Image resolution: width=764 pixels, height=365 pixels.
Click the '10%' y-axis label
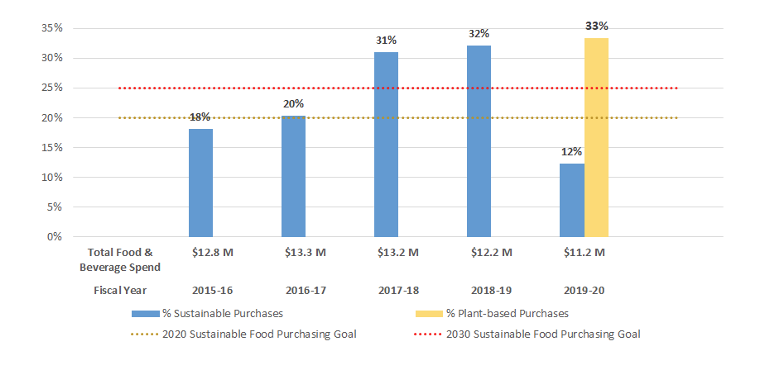tap(52, 177)
